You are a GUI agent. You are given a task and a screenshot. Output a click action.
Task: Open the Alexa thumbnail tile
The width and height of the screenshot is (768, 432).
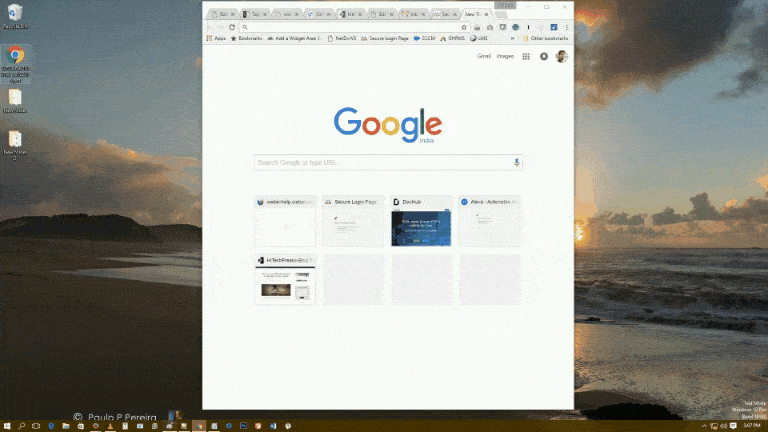point(490,221)
